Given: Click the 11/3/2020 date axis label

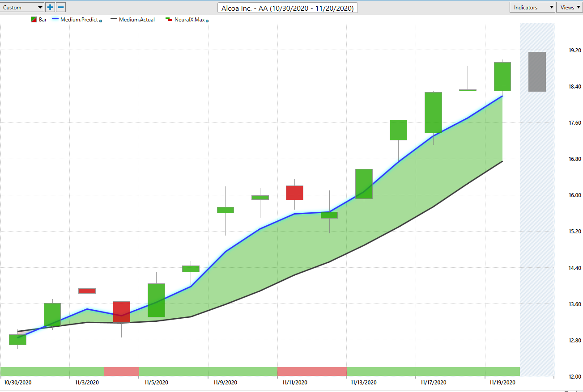Looking at the screenshot, I should coord(87,383).
